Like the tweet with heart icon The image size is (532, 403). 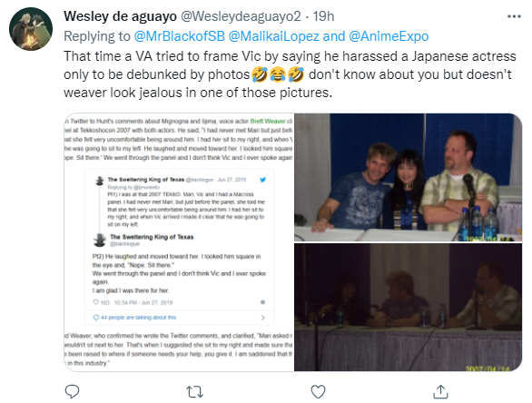tap(318, 392)
